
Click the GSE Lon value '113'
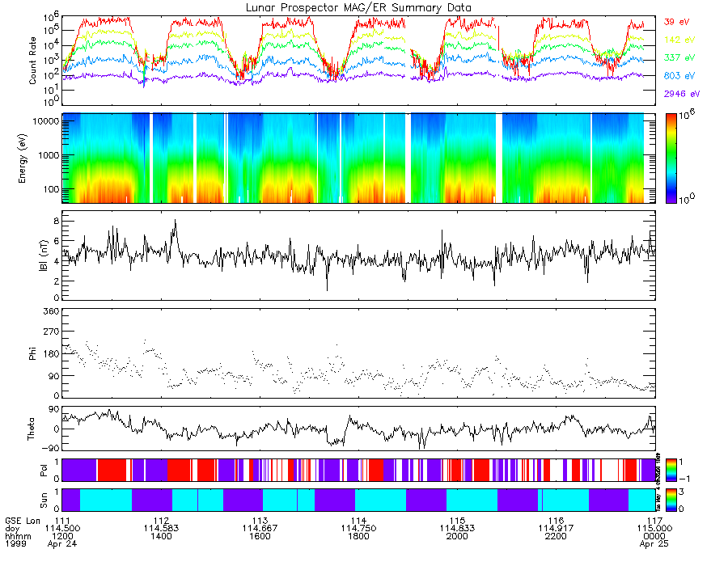click(260, 521)
